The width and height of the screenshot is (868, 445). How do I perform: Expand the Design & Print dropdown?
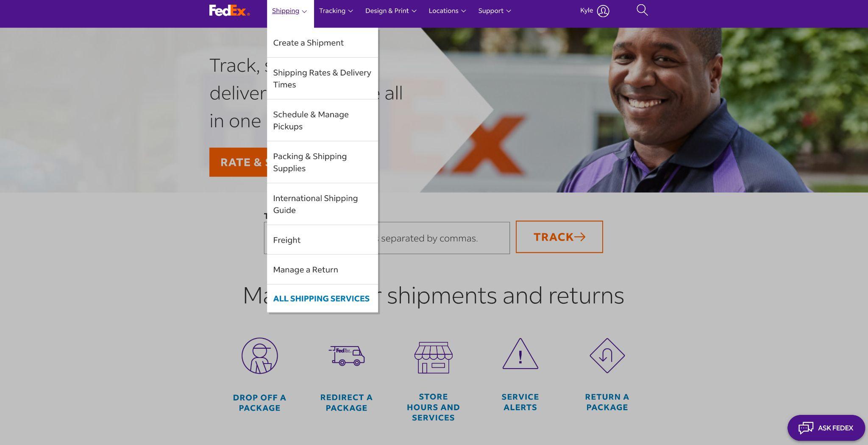click(391, 11)
